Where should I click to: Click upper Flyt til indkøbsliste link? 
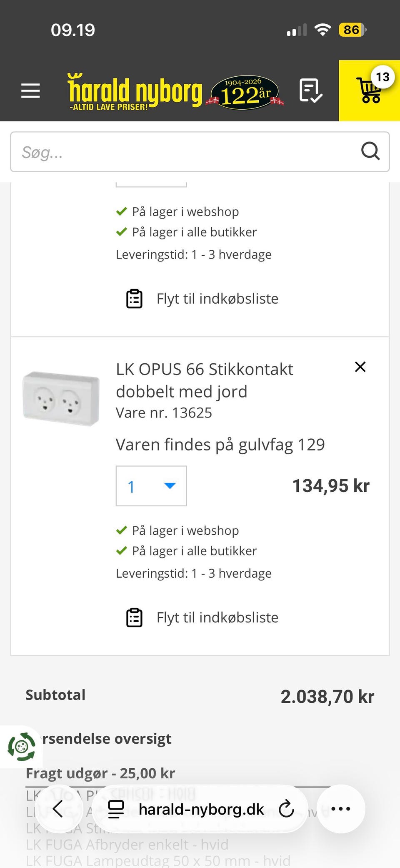click(202, 299)
